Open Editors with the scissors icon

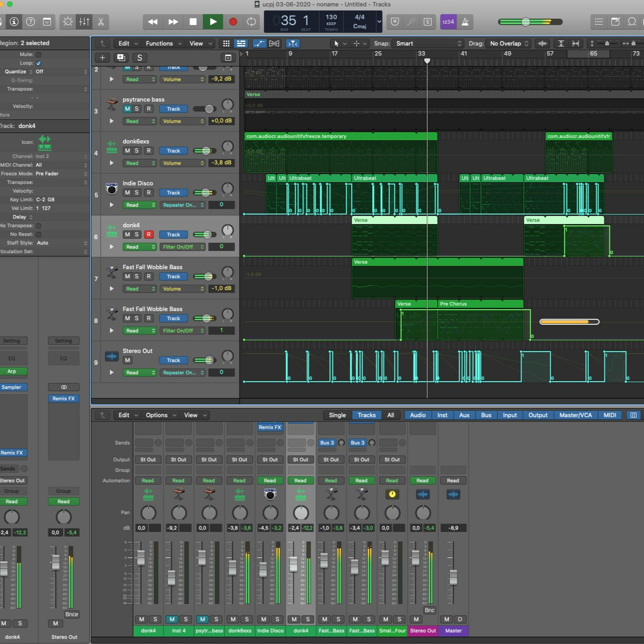click(101, 22)
